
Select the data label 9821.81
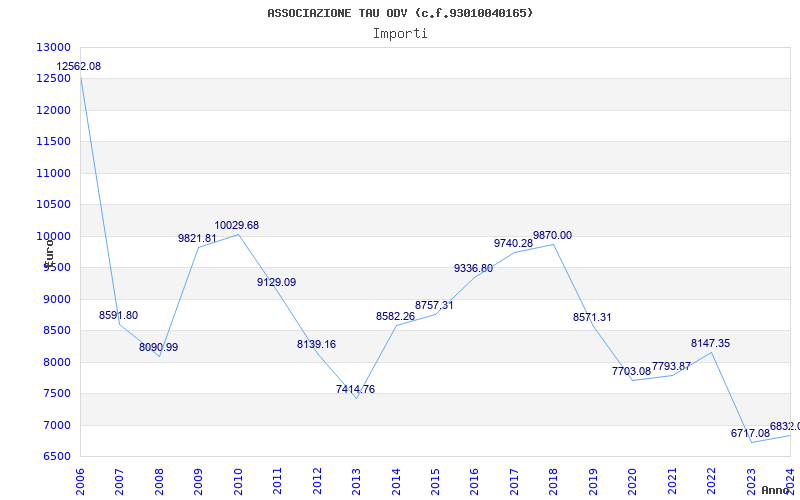click(x=197, y=238)
